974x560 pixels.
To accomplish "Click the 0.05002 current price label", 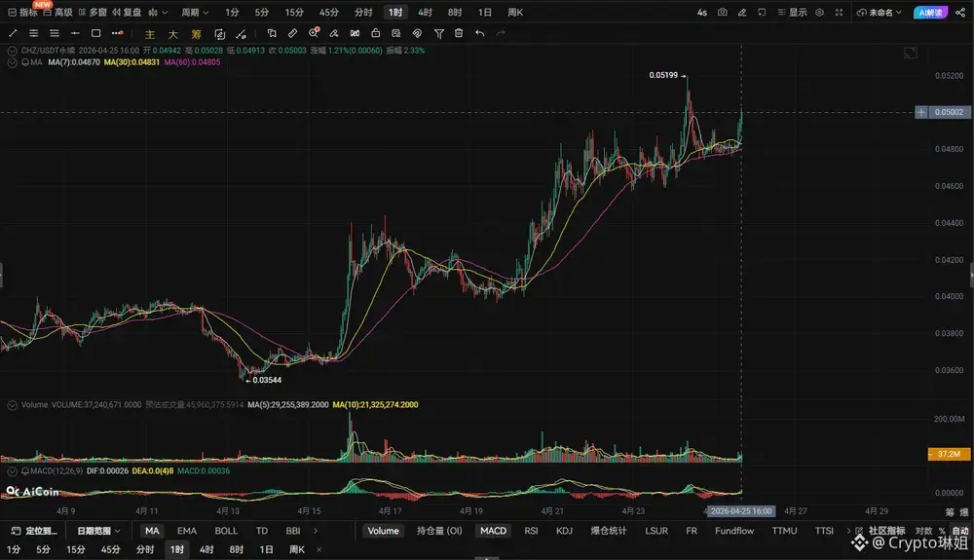I will point(949,112).
